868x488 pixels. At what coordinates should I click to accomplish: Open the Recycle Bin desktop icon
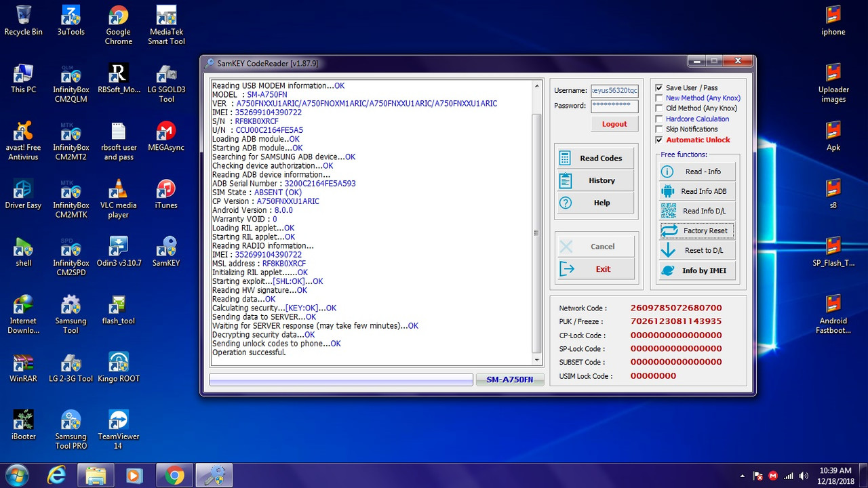point(23,20)
